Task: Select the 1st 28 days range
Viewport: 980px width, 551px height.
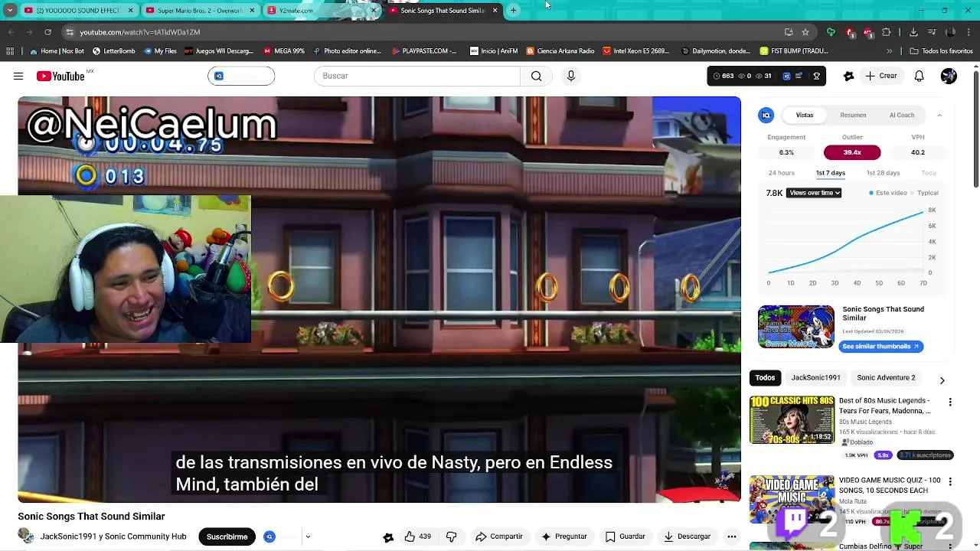Action: click(x=883, y=173)
